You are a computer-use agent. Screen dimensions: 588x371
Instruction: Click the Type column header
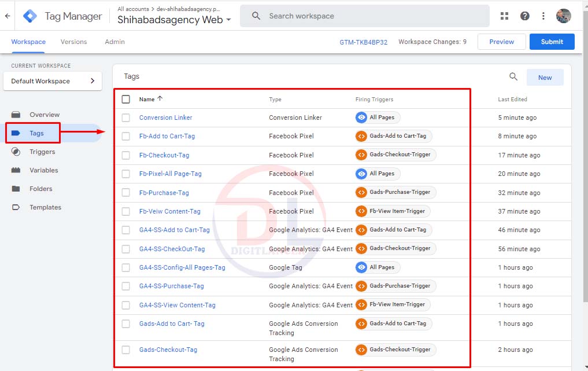point(275,100)
